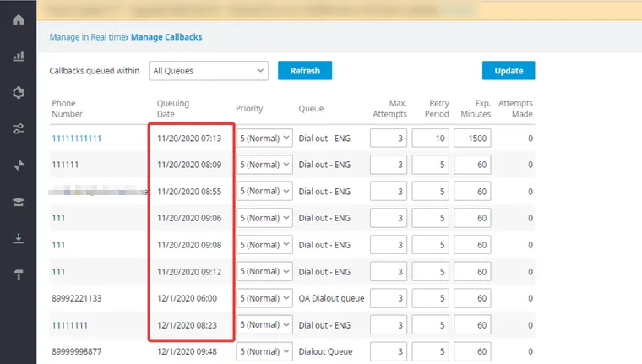Click Retry Period field in 11/20/2020 08:55 row
Image resolution: width=642 pixels, height=364 pixels.
pyautogui.click(x=431, y=191)
